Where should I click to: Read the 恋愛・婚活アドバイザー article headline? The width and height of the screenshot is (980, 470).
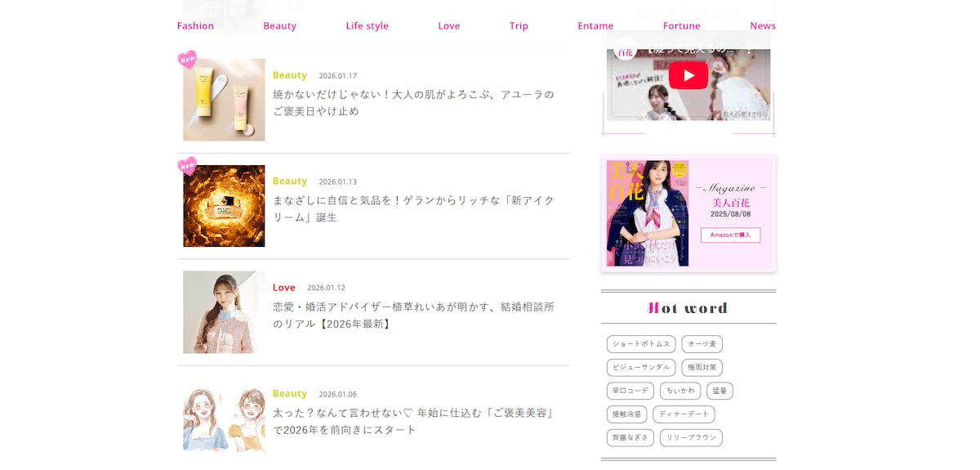tap(413, 316)
